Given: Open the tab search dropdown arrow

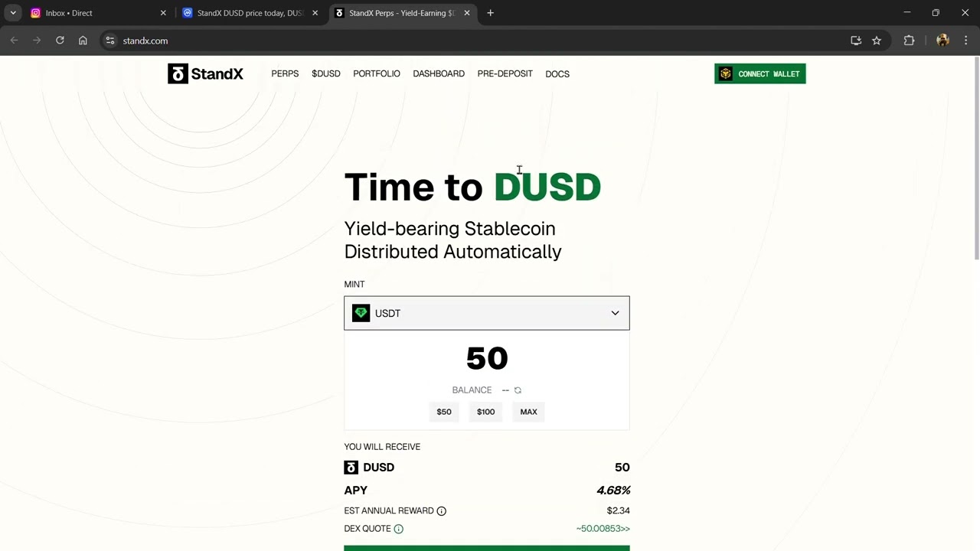Looking at the screenshot, I should point(13,13).
